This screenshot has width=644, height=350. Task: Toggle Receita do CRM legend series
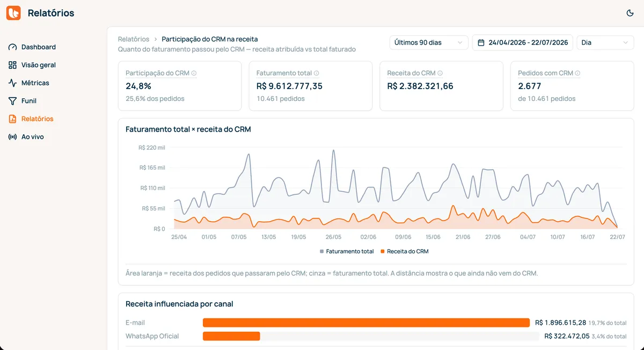click(x=404, y=251)
